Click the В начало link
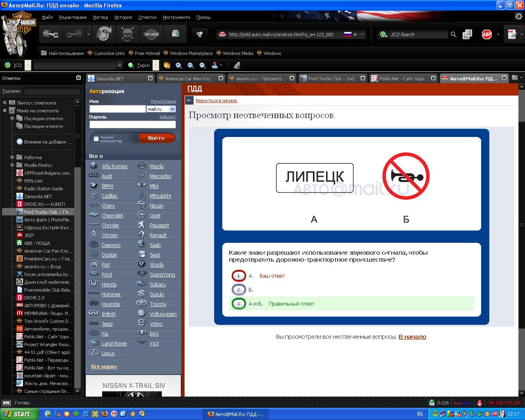Image resolution: width=525 pixels, height=420 pixels. point(412,337)
